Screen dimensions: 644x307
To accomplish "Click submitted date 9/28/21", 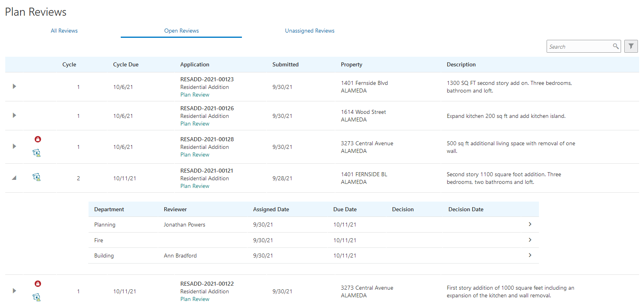I will [282, 178].
